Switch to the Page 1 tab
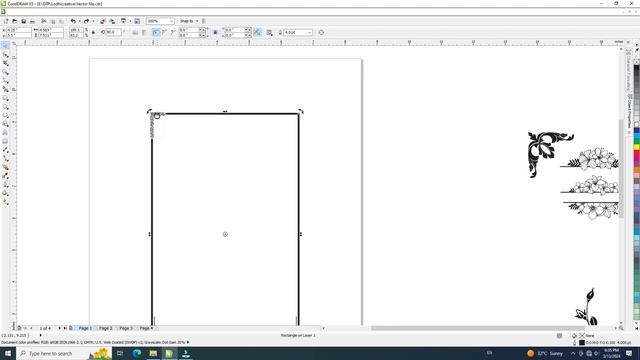The width and height of the screenshot is (640, 360). tap(85, 328)
